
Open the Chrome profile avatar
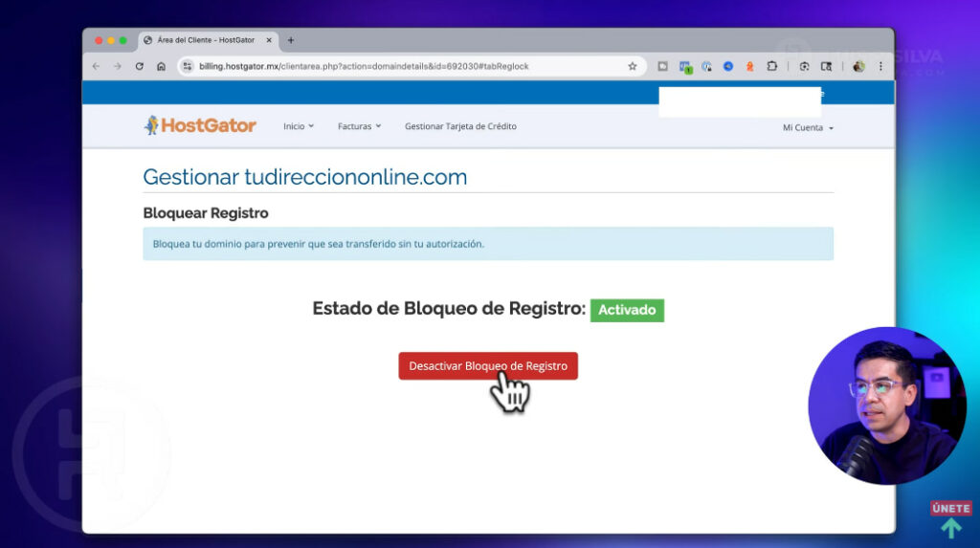tap(858, 66)
